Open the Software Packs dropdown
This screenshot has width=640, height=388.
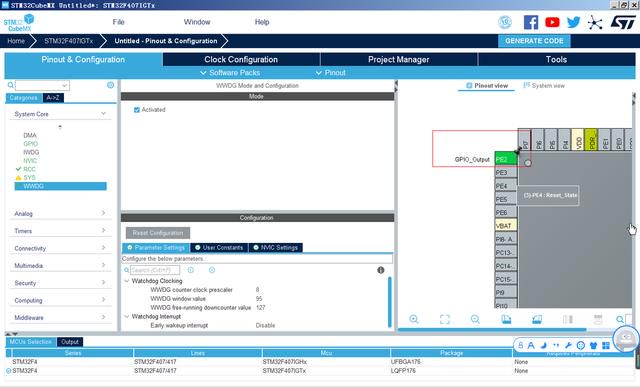[x=230, y=73]
